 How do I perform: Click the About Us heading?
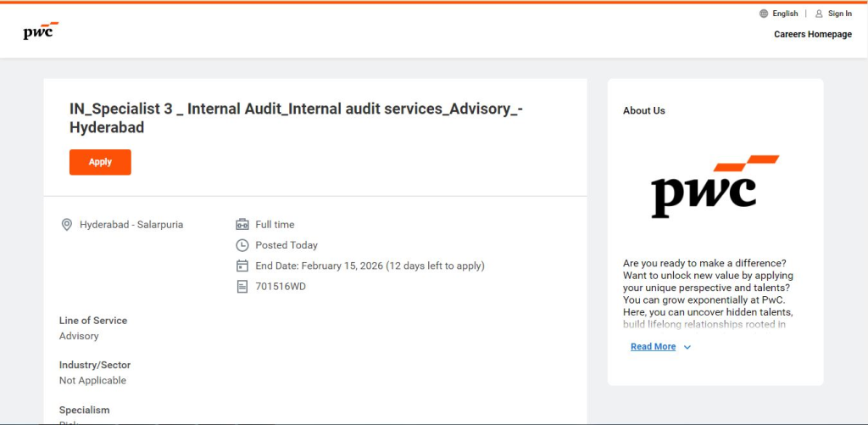(x=644, y=110)
